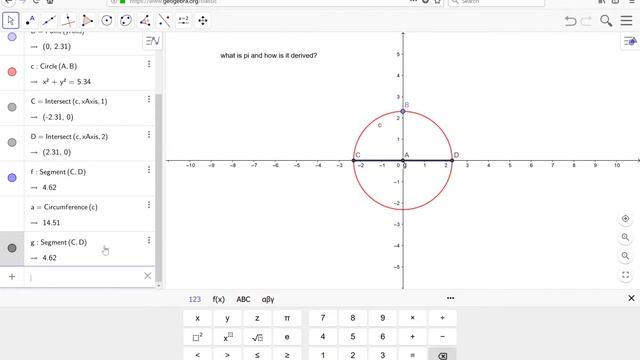Viewport: 640px width, 360px height.
Task: Click the standard view home button
Action: coord(625,219)
